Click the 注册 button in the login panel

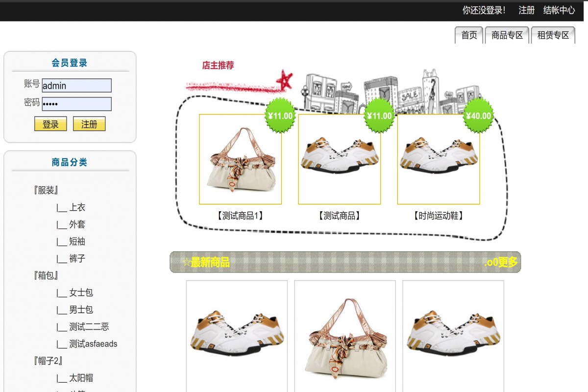pos(89,124)
